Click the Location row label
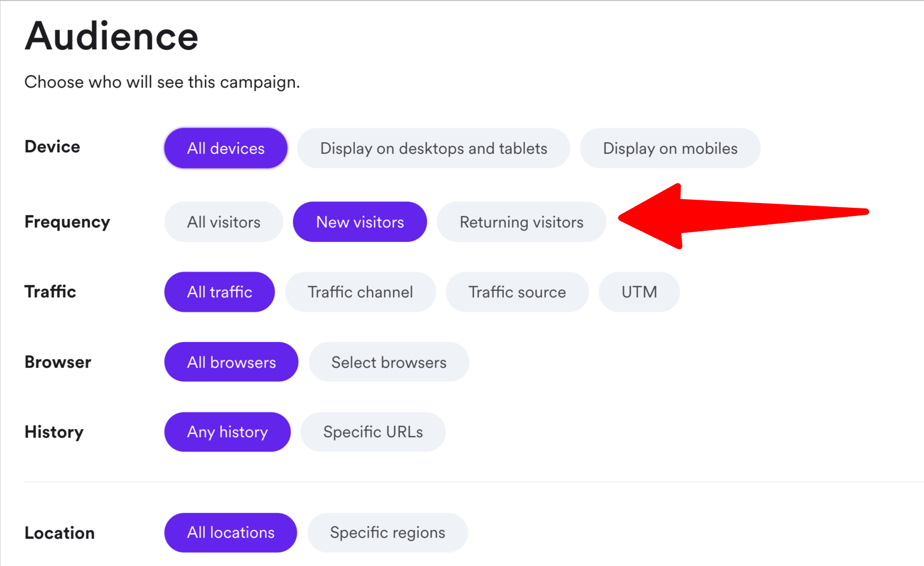This screenshot has width=924, height=566. (x=59, y=533)
